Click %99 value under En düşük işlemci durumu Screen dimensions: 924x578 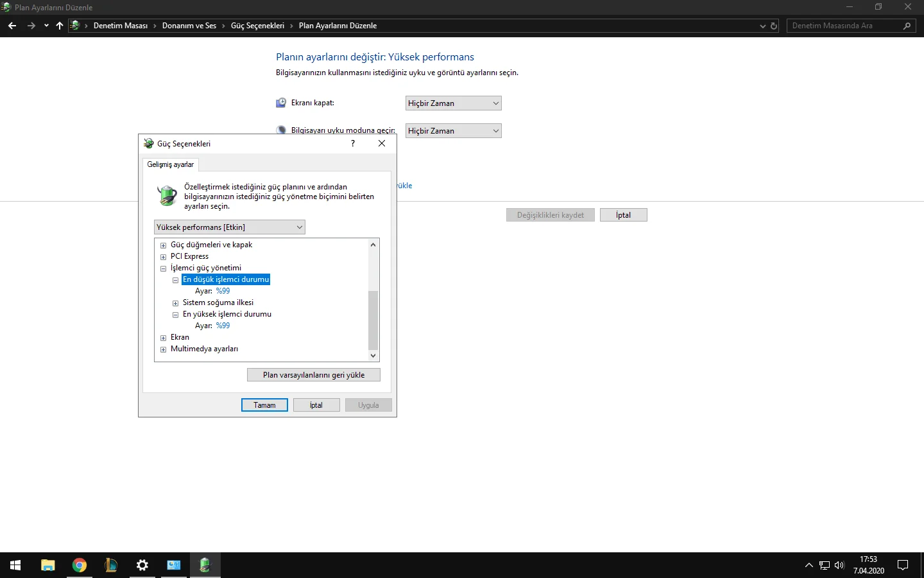223,291
